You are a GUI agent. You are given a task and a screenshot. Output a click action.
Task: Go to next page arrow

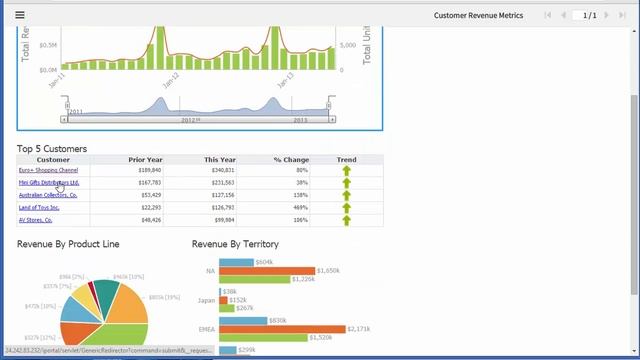tap(606, 15)
